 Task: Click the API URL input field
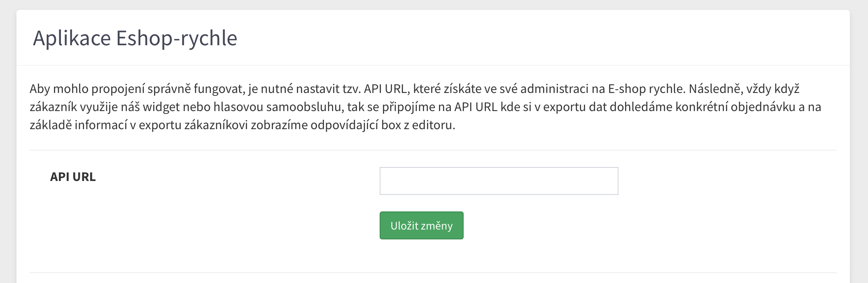click(x=499, y=181)
